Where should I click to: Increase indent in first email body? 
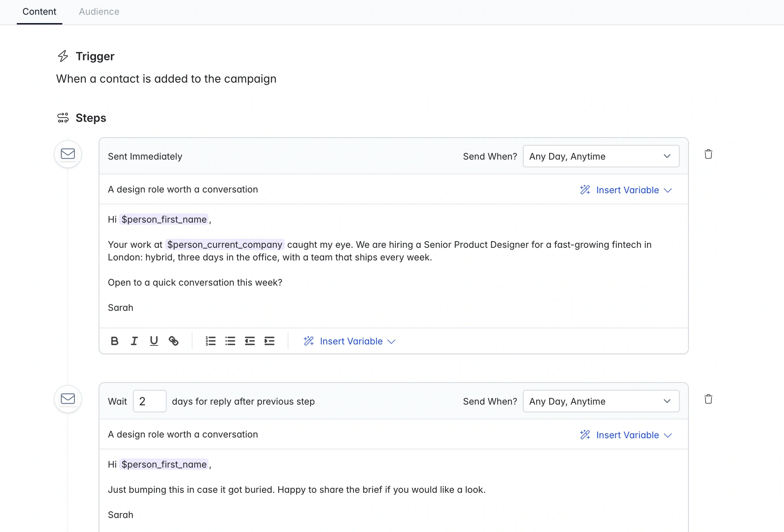pos(269,341)
